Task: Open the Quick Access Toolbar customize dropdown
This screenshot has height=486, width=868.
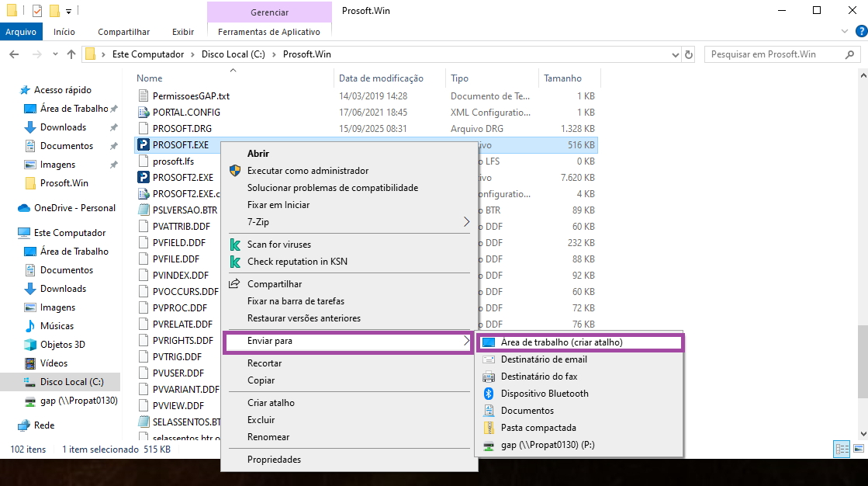Action: tap(68, 11)
